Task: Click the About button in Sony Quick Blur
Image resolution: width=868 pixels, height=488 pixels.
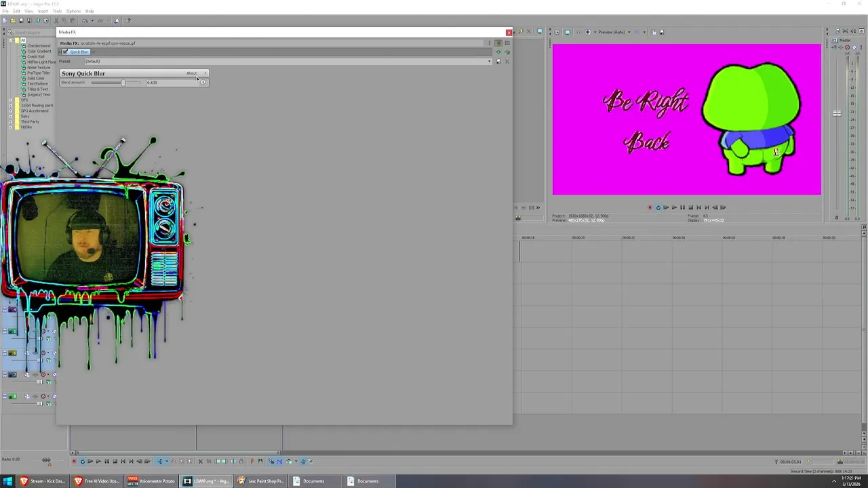Action: click(x=191, y=73)
